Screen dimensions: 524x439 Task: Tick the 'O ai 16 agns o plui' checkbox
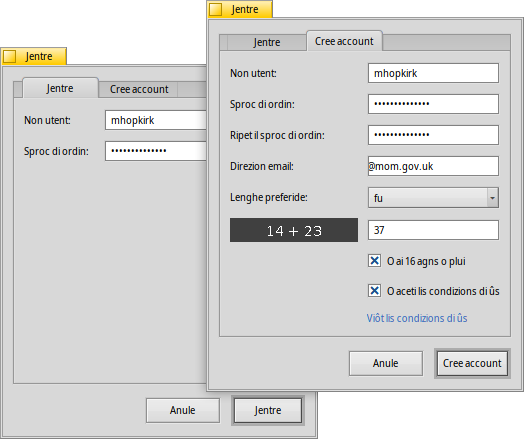(374, 261)
